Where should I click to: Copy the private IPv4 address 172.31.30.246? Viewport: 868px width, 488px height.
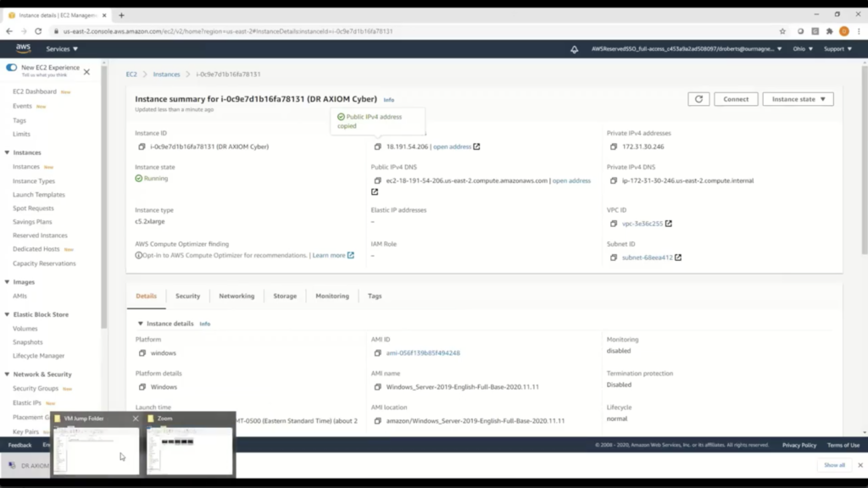[614, 147]
